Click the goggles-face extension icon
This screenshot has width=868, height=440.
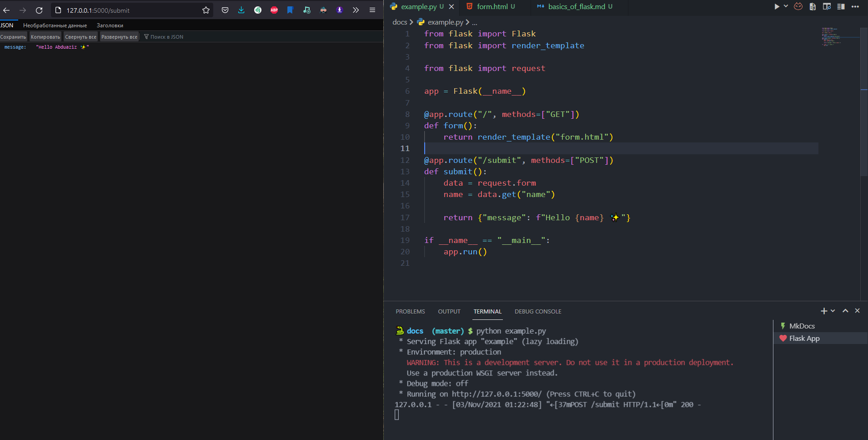click(323, 10)
